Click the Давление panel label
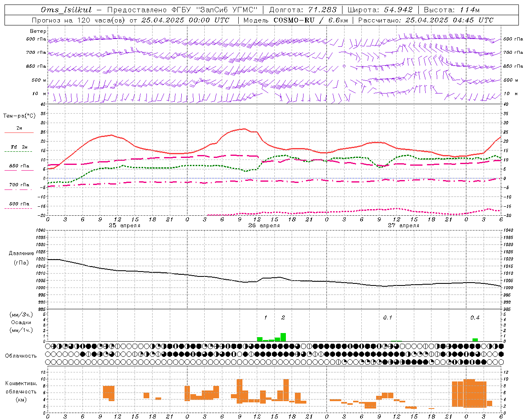The width and height of the screenshot is (525, 420). click(21, 253)
